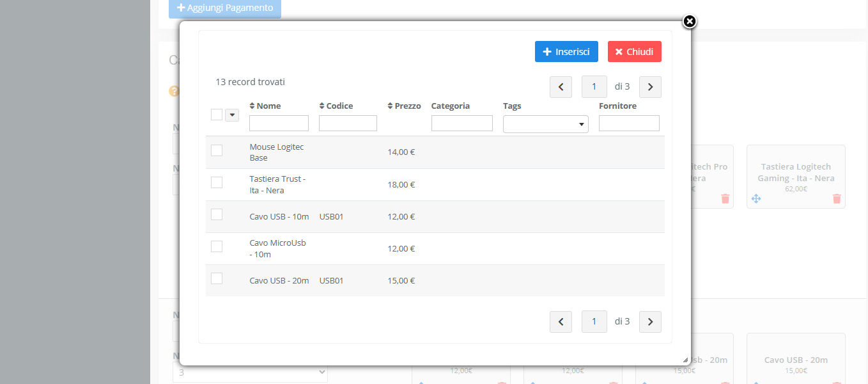Screen dimensions: 868x384
Task: Grab the modal resize handle in the corner
Action: point(685,360)
